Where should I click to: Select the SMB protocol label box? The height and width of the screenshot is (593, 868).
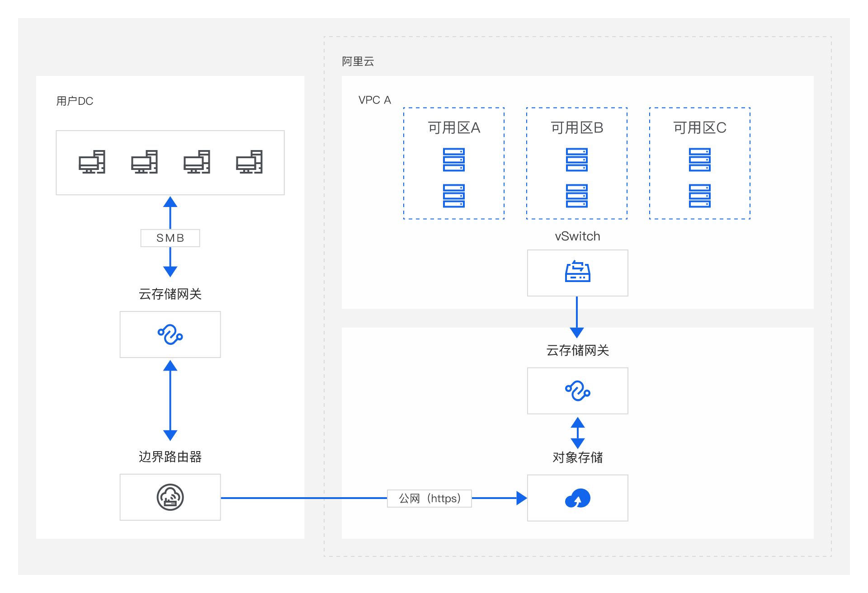(x=170, y=238)
